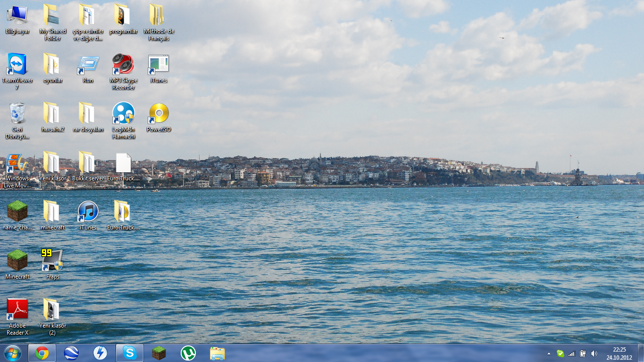Viewport: 644px width, 362px height.
Task: Select the PowerISO disc shortcut
Action: [x=159, y=118]
